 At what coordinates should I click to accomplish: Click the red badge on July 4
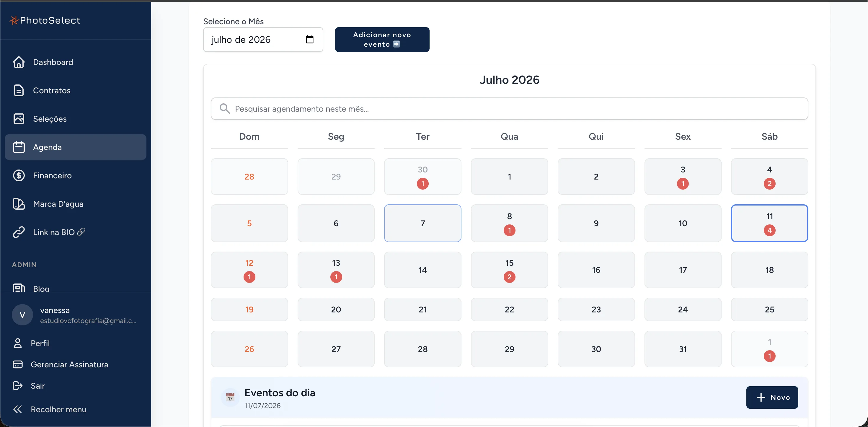769,183
